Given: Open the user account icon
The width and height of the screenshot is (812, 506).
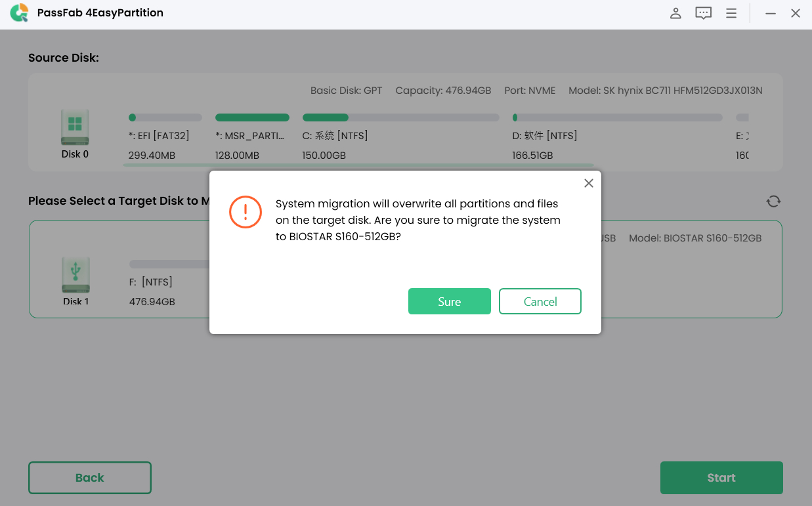Looking at the screenshot, I should pos(675,12).
